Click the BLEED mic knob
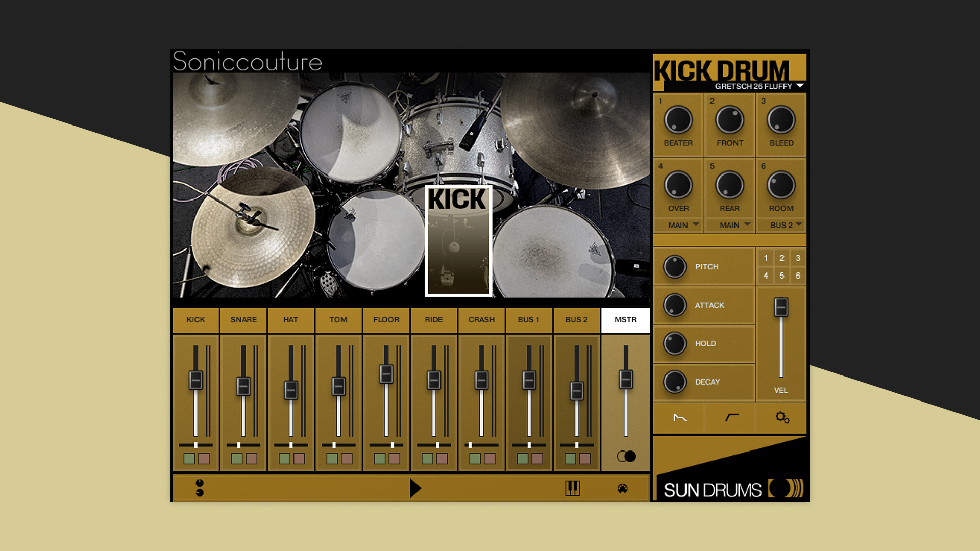980x551 pixels. [781, 120]
